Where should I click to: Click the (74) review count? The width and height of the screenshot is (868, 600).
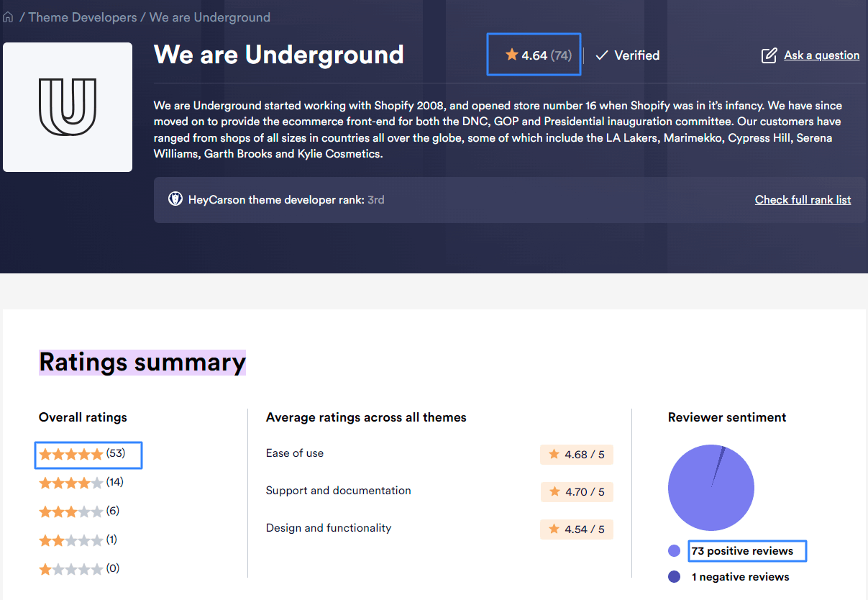(561, 55)
